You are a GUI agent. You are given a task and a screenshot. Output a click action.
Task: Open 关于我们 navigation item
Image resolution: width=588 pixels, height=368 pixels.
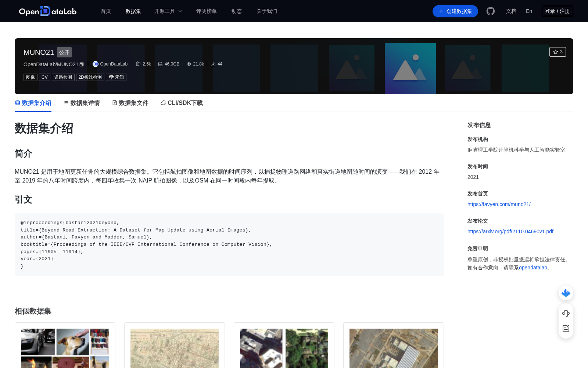coord(267,11)
